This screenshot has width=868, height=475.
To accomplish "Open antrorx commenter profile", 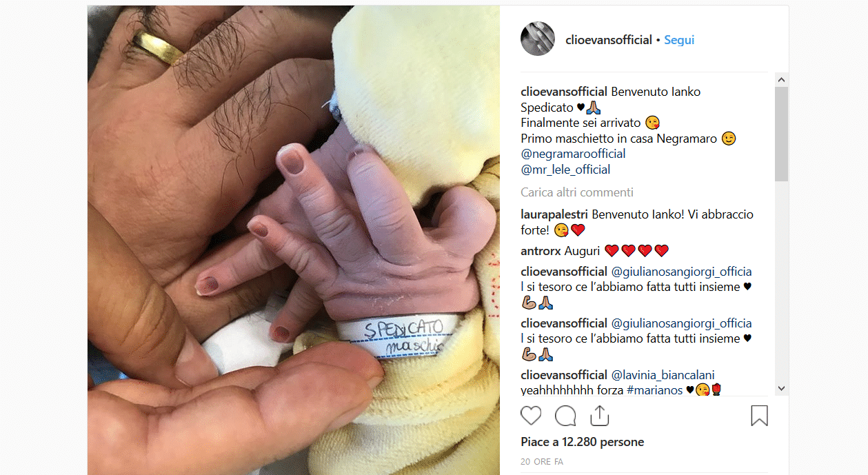I will [541, 251].
